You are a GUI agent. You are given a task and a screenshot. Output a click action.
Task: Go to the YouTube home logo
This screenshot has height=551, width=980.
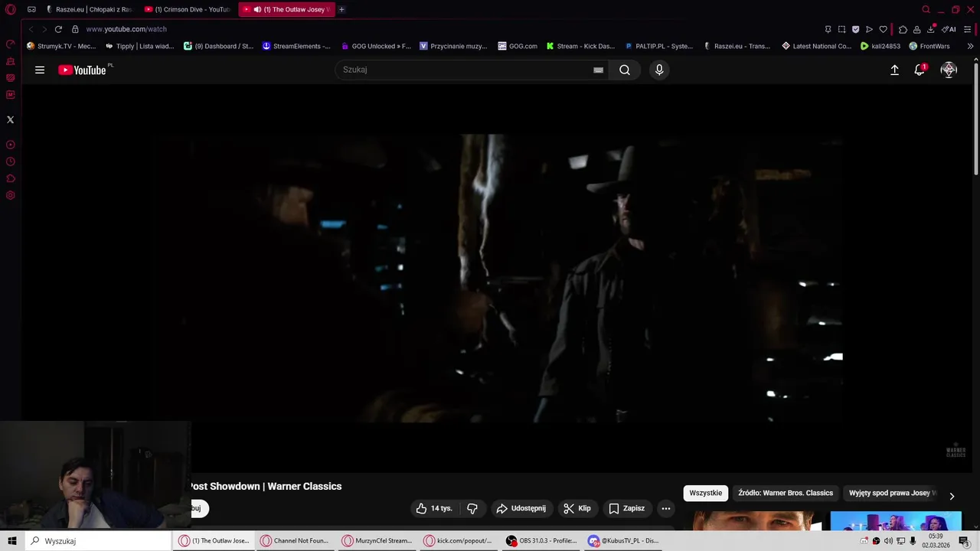tap(82, 70)
